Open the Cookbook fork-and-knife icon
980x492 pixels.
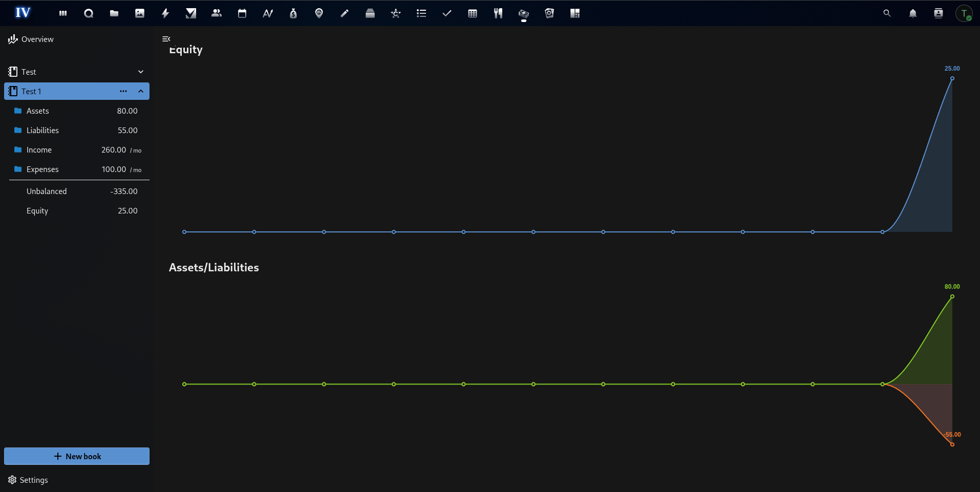coord(498,13)
